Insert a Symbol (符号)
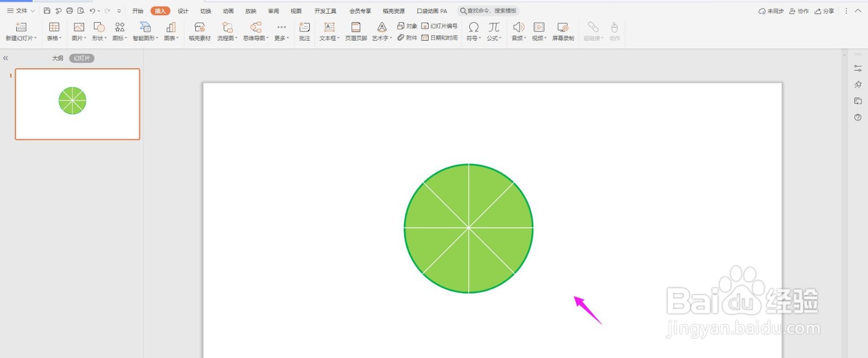The image size is (868, 358). pyautogui.click(x=474, y=31)
